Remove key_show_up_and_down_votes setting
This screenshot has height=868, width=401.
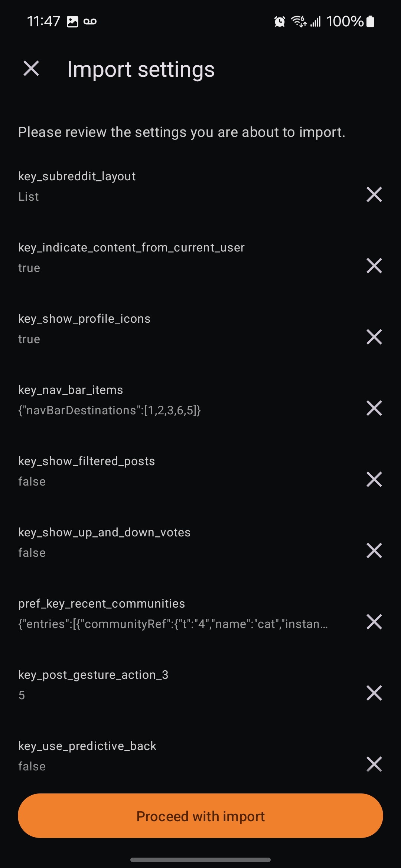(x=374, y=550)
